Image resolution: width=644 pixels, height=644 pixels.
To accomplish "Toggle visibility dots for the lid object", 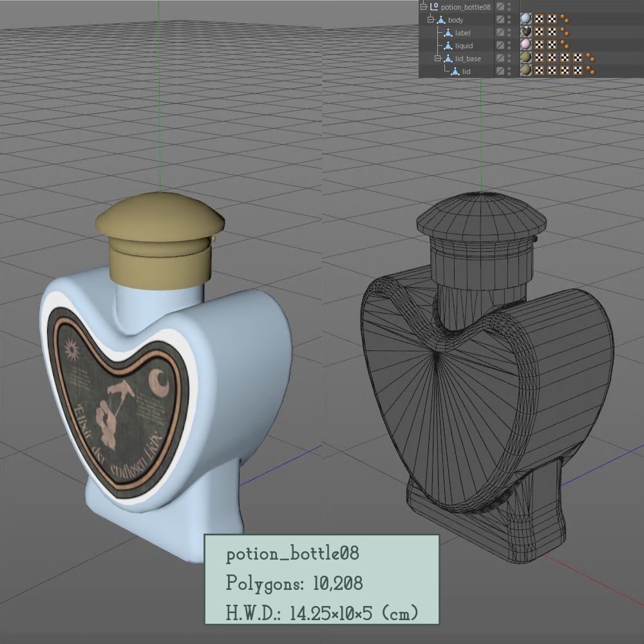I will pyautogui.click(x=509, y=71).
